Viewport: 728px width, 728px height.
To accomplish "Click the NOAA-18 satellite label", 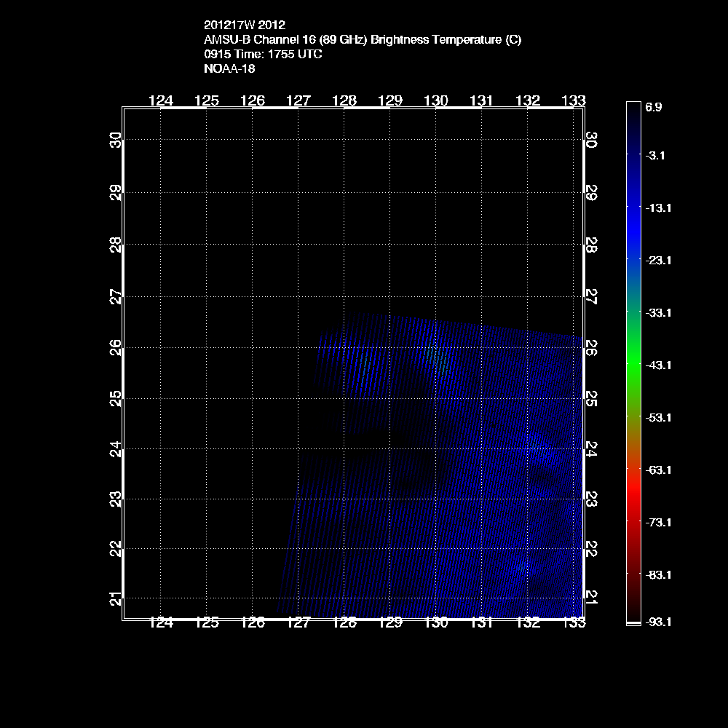I will tap(229, 69).
